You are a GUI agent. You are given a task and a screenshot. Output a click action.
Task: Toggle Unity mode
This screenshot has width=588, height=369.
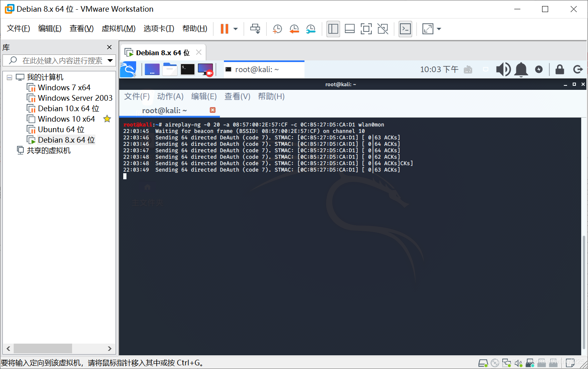pos(383,29)
